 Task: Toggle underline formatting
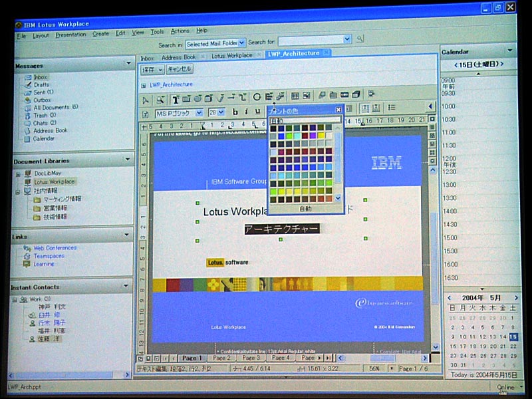click(257, 110)
